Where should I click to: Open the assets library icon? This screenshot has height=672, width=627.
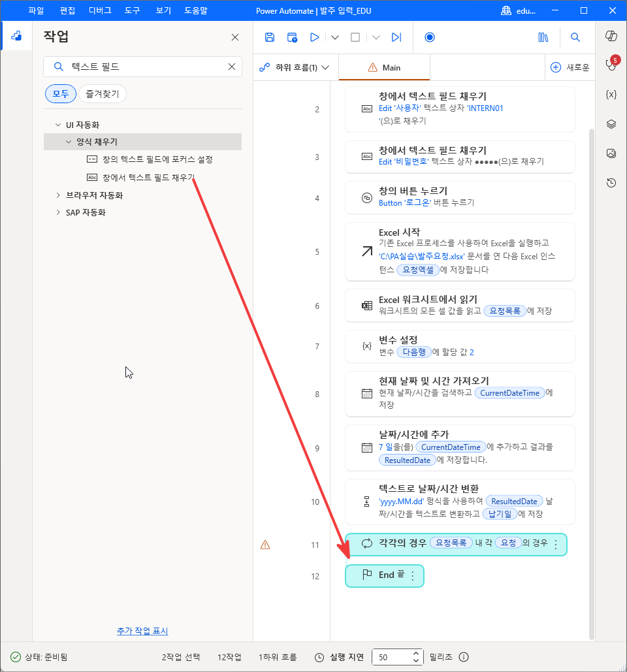pyautogui.click(x=543, y=37)
